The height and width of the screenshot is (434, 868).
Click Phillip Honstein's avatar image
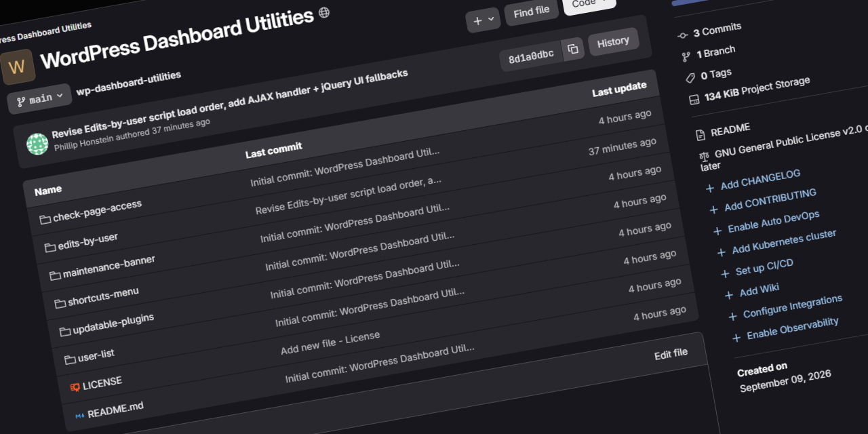click(x=37, y=144)
